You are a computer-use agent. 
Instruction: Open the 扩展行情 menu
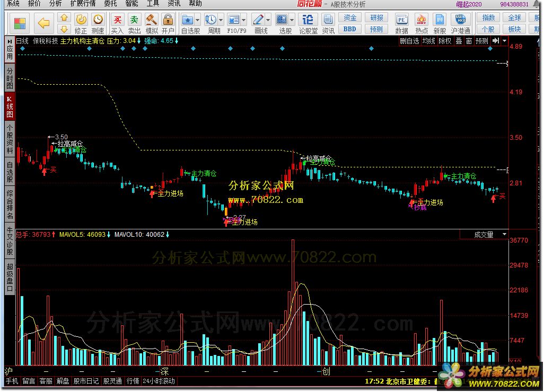click(83, 4)
